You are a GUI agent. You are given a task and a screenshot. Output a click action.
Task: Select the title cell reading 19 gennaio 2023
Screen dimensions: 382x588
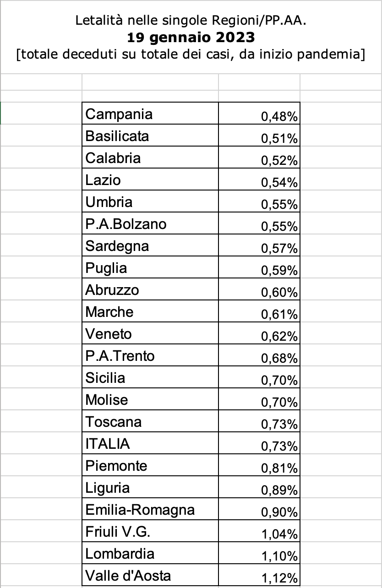point(191,37)
